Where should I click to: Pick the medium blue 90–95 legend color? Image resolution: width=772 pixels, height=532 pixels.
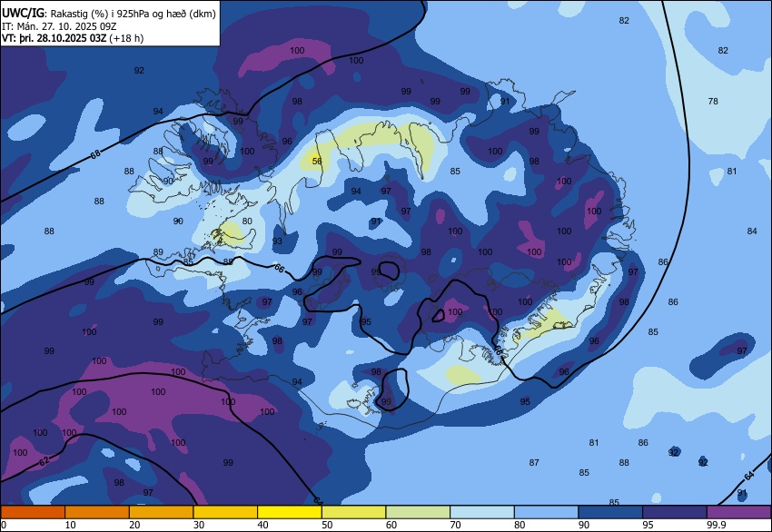click(610, 512)
